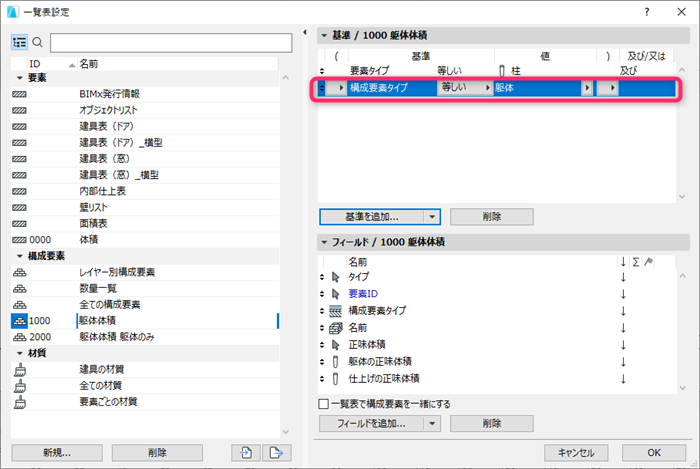The image size is (700, 469).
Task: Click the icon beside 壁リスト
Action: 19,208
